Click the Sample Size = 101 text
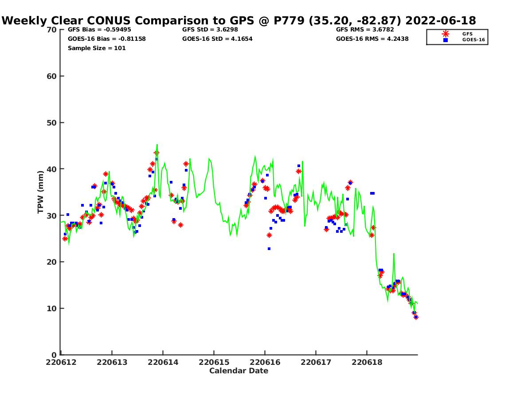The height and width of the screenshot is (399, 532). point(97,48)
